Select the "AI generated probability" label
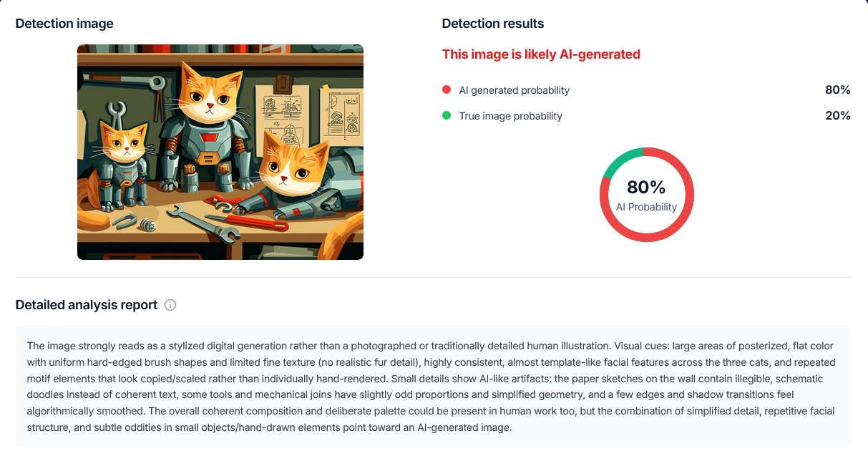The height and width of the screenshot is (461, 868). pyautogui.click(x=514, y=90)
